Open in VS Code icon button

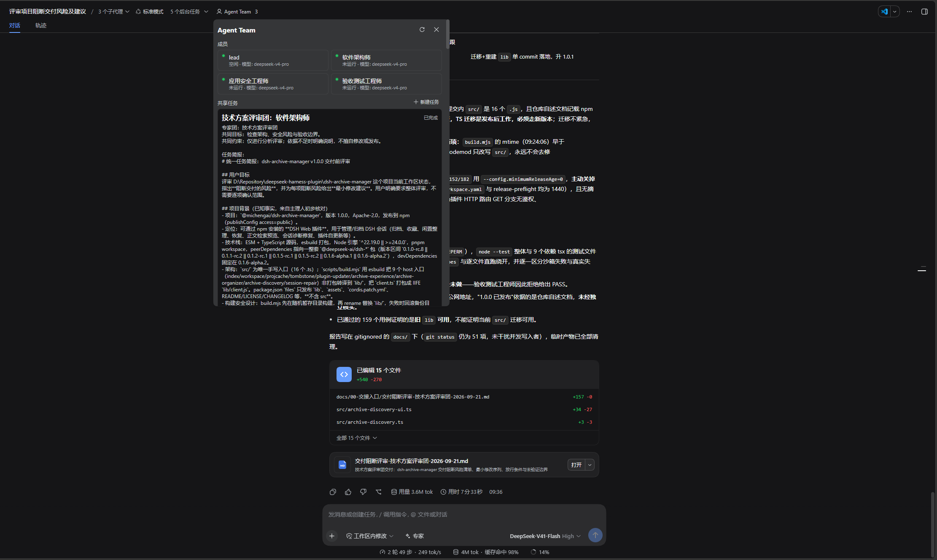click(x=885, y=11)
